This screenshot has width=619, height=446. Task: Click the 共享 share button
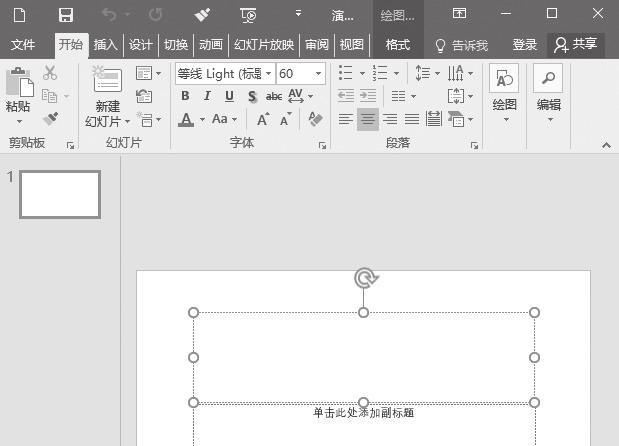click(x=576, y=44)
